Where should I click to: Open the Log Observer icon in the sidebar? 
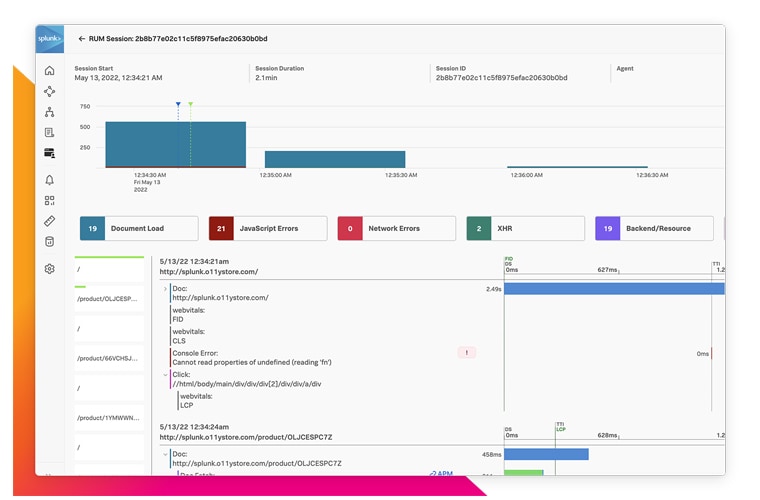click(x=49, y=132)
